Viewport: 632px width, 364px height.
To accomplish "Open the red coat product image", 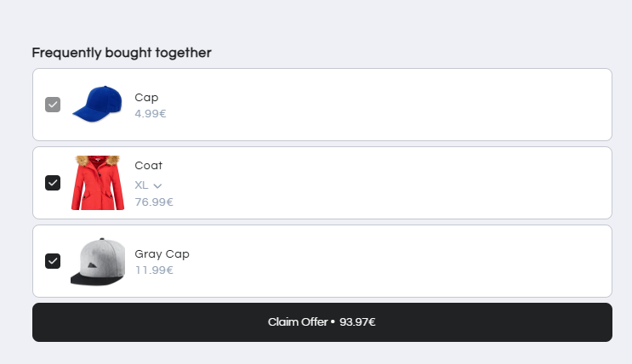I will click(98, 183).
